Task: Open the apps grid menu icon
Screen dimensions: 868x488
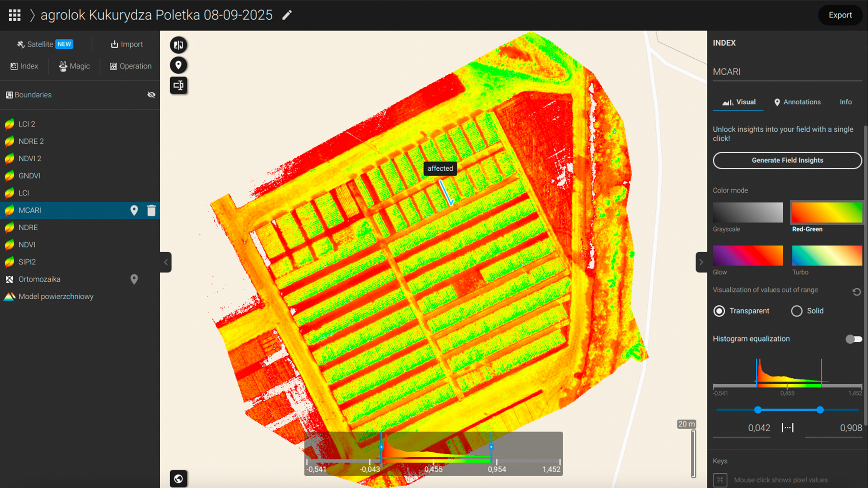Action: pos(15,15)
